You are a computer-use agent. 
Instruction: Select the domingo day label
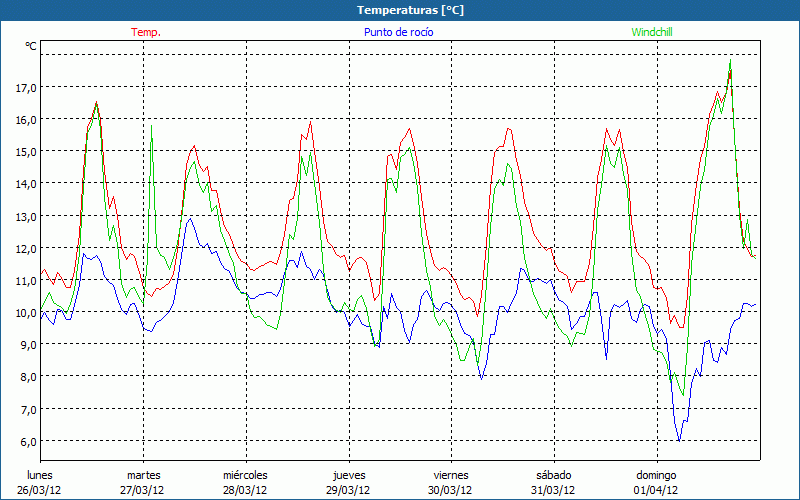coord(656,475)
